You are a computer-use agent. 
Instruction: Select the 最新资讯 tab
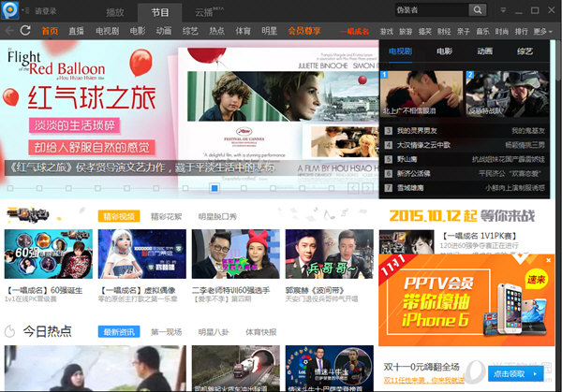(119, 332)
